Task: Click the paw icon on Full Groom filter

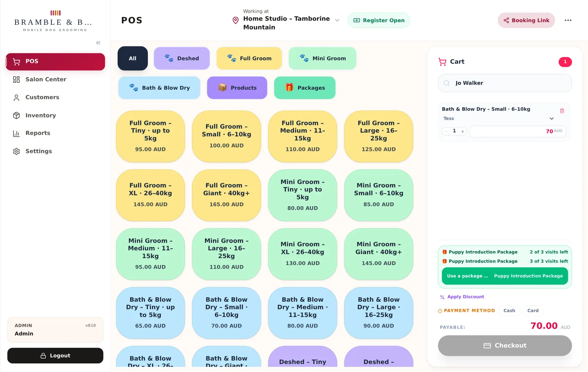Action: 231,58
